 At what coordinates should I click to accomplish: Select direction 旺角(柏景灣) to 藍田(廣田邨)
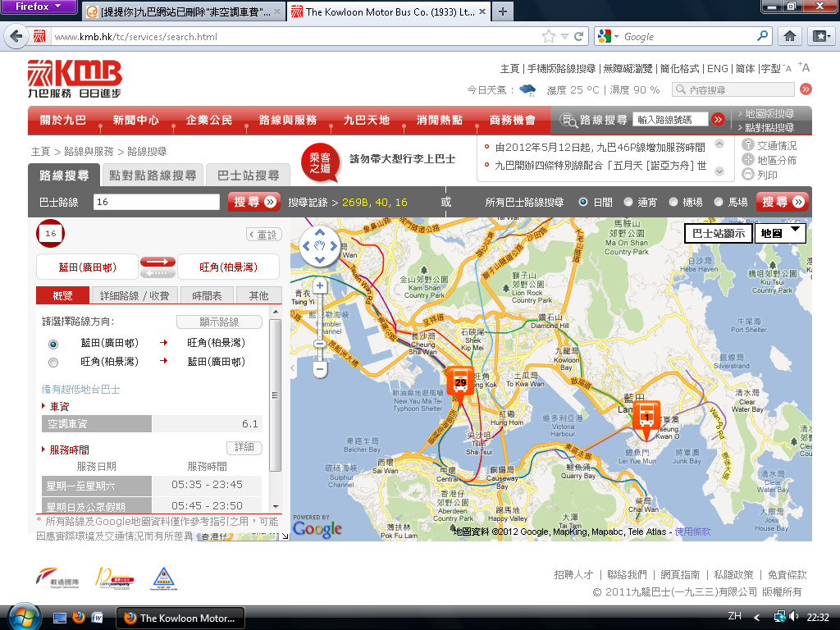point(53,363)
